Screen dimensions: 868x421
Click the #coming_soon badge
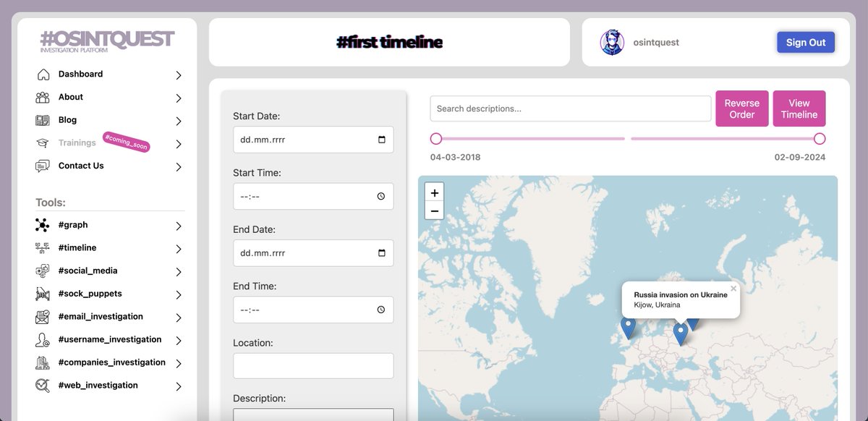[126, 142]
